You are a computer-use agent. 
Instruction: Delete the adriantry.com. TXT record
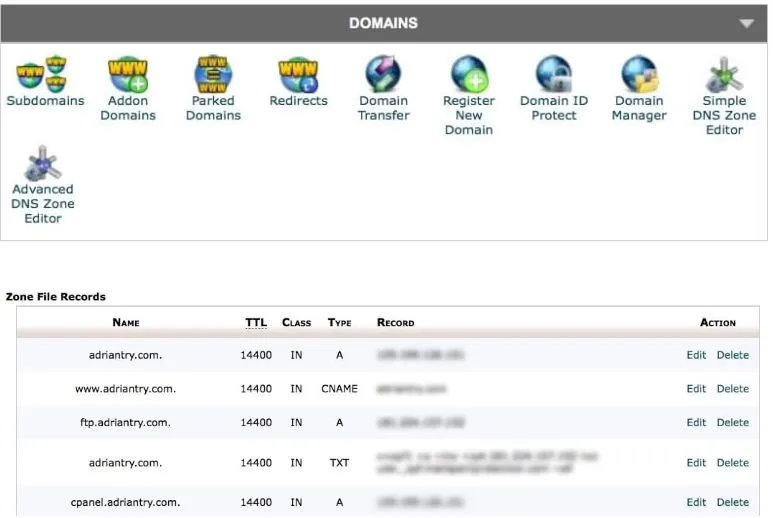[x=732, y=463]
